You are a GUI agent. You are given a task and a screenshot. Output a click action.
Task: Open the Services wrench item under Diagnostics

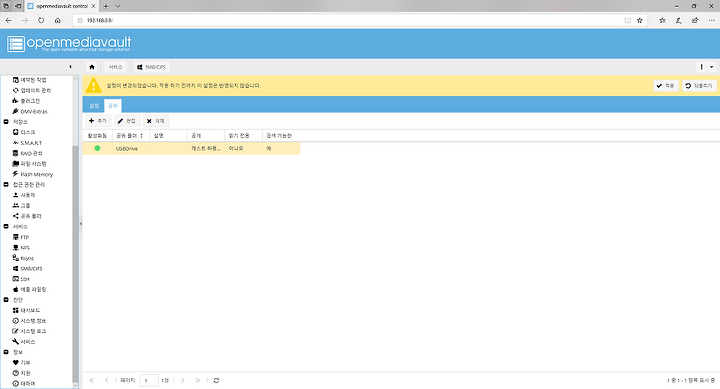(24, 342)
